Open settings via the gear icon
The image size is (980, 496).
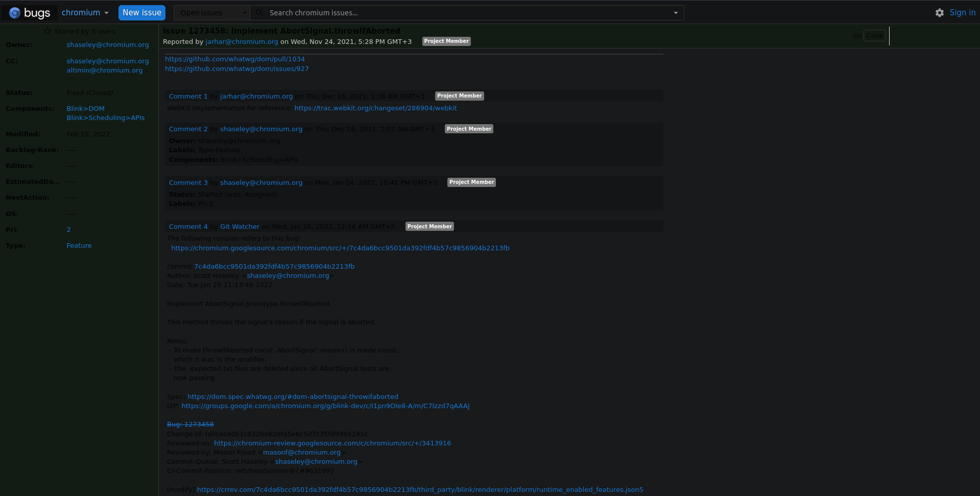[939, 13]
